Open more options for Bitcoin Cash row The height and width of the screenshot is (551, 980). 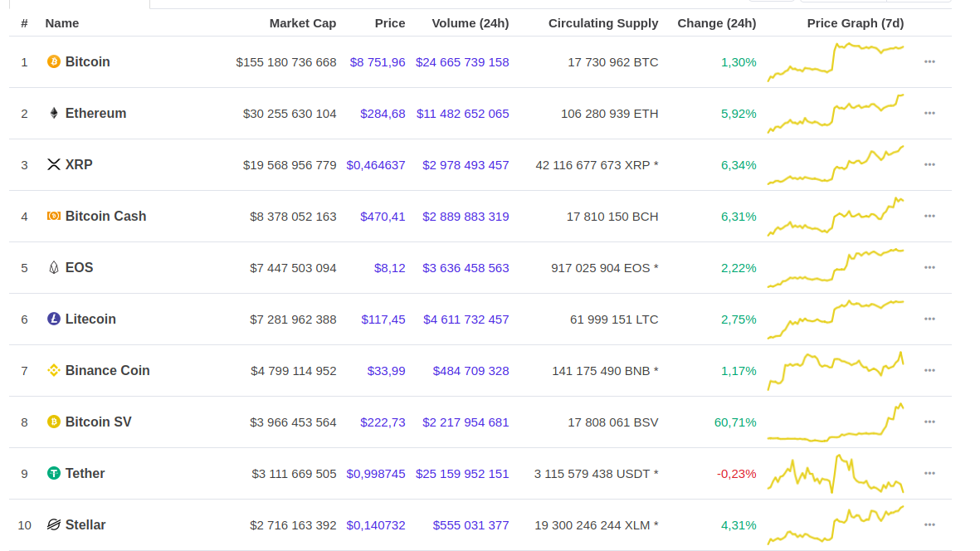[x=929, y=216]
